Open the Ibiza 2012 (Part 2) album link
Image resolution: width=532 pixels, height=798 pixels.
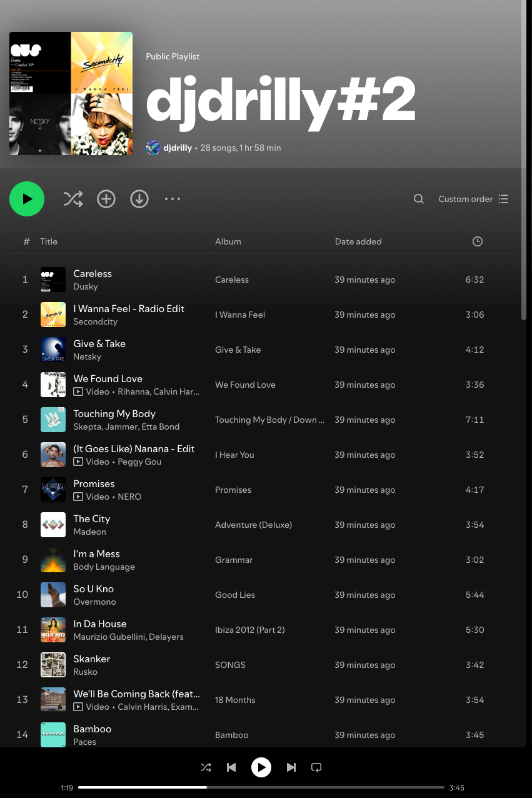point(250,630)
